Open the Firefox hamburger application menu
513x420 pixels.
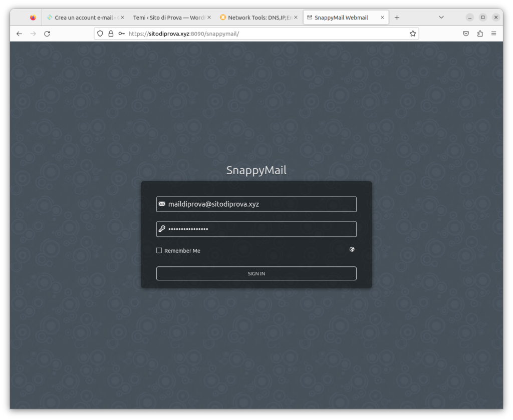tap(494, 34)
